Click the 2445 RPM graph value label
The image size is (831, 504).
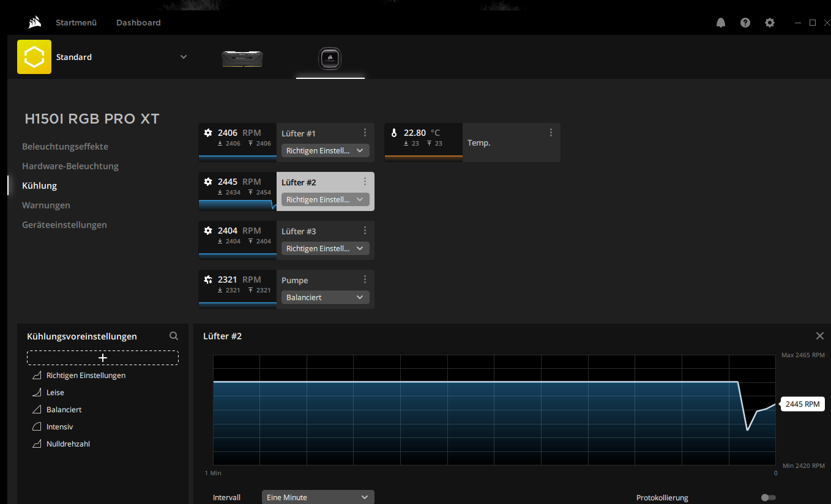point(802,404)
